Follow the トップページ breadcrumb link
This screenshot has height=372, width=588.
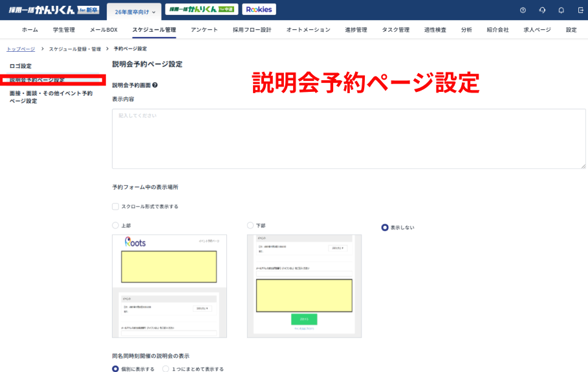21,49
